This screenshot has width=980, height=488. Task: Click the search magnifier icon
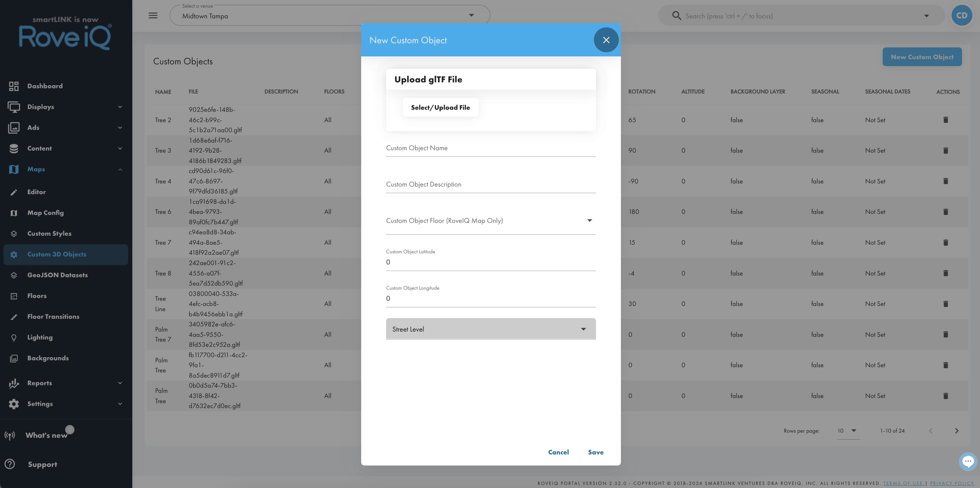[676, 16]
